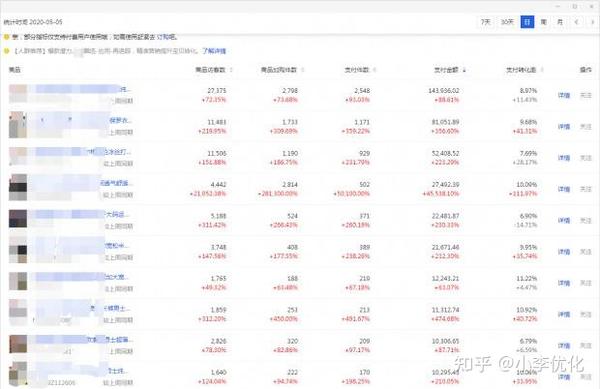Click the 支付件数 column header
This screenshot has width=600, height=389.
point(357,70)
